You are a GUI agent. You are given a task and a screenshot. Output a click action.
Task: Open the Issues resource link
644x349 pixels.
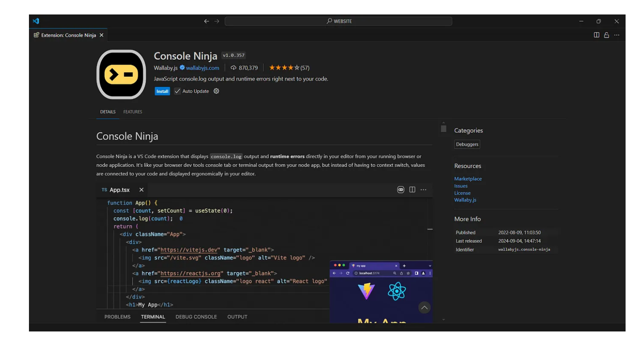pyautogui.click(x=461, y=186)
